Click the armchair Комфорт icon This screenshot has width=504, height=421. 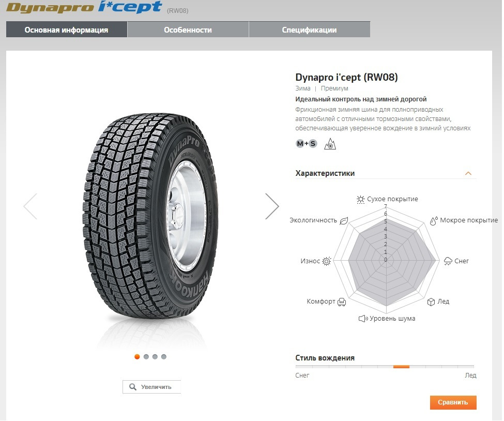342,302
